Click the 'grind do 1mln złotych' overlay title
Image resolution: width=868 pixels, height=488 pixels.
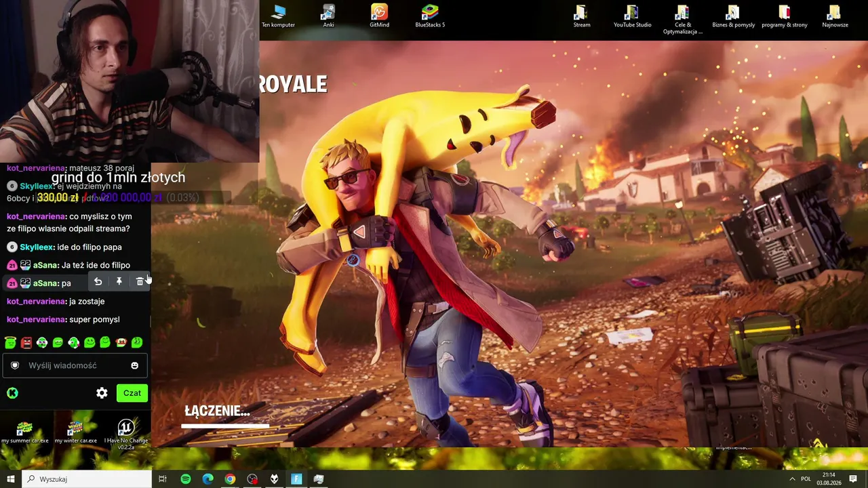[118, 178]
